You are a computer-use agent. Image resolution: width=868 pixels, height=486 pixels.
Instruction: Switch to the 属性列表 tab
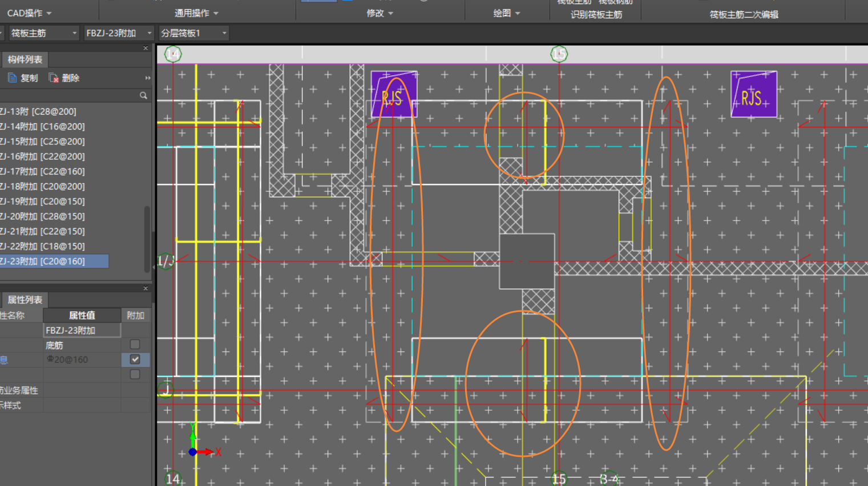pos(25,299)
